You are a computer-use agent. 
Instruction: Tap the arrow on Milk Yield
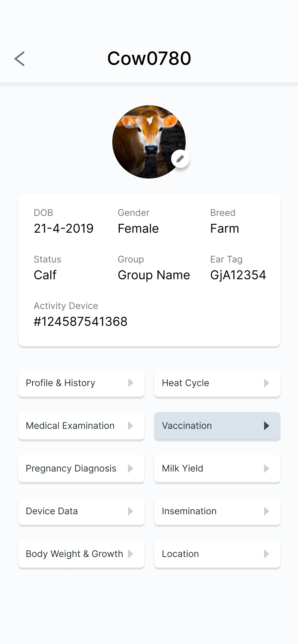coord(266,468)
